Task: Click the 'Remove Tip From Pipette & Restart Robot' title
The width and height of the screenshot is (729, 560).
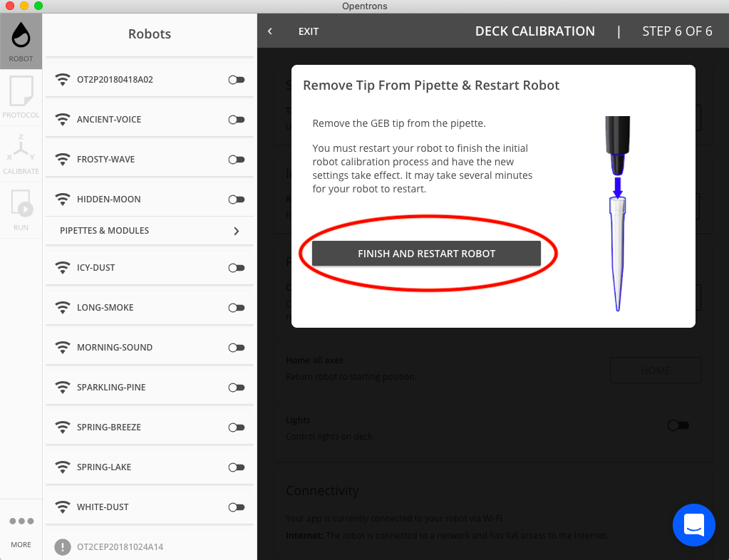Action: [431, 85]
